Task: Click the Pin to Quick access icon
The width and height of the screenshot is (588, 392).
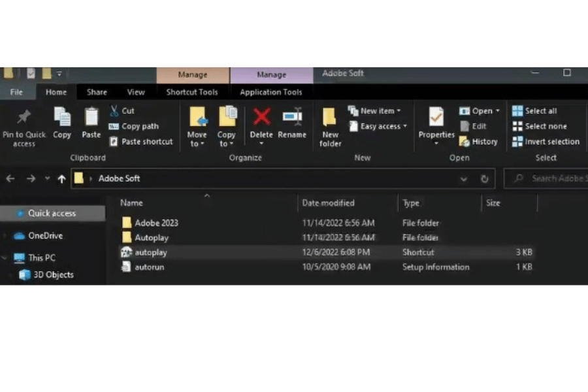Action: (x=24, y=118)
